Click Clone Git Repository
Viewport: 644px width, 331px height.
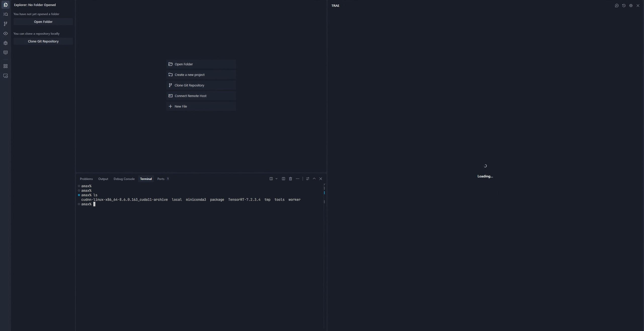point(43,41)
